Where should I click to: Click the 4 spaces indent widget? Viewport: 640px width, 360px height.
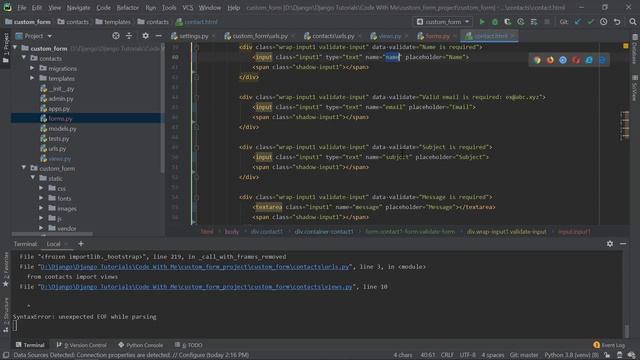[x=493, y=355]
